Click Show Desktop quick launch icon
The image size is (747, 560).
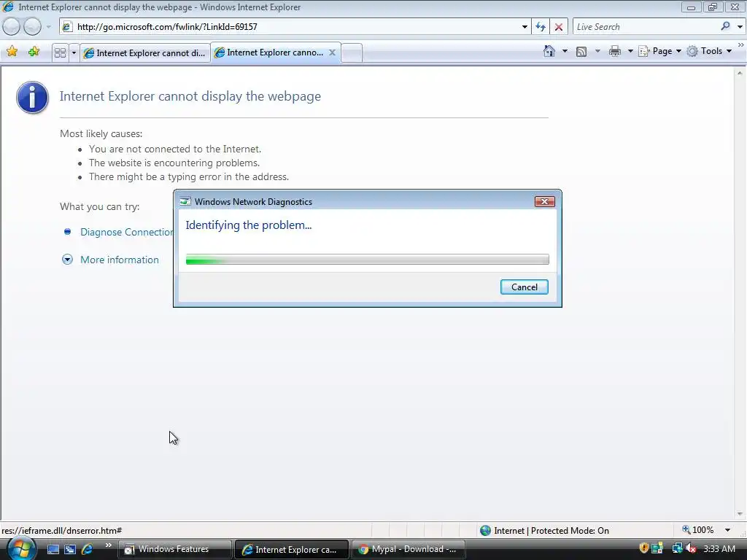53,549
